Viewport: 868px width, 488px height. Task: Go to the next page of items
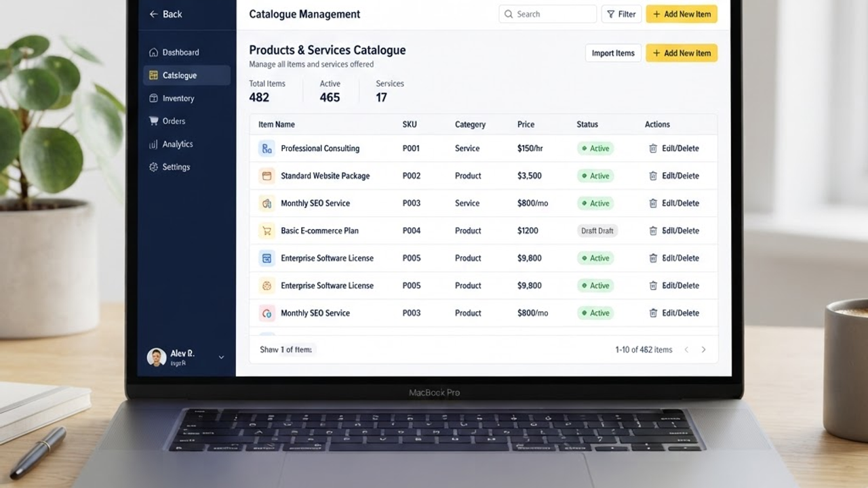703,350
